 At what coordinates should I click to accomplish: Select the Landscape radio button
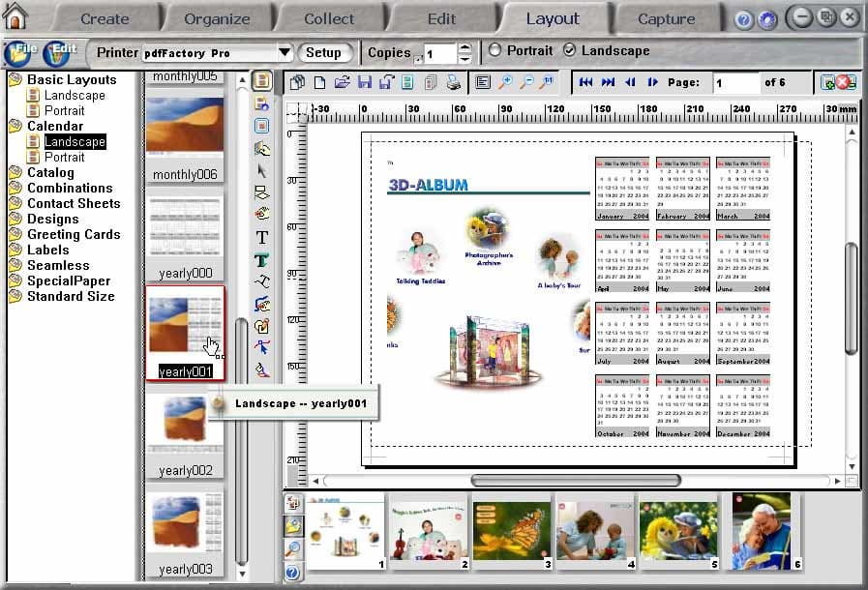point(570,50)
